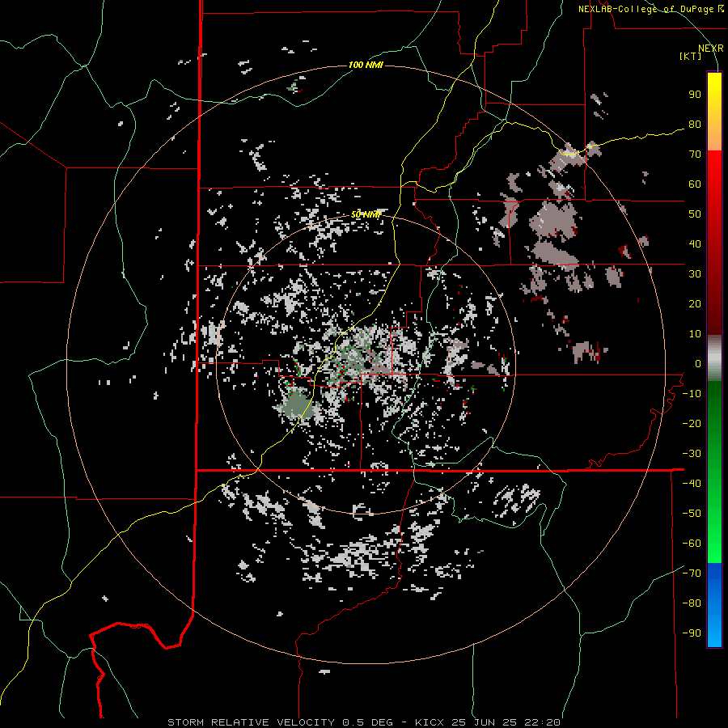
Task: Select the 50 NMI range ring label
Action: tap(366, 214)
